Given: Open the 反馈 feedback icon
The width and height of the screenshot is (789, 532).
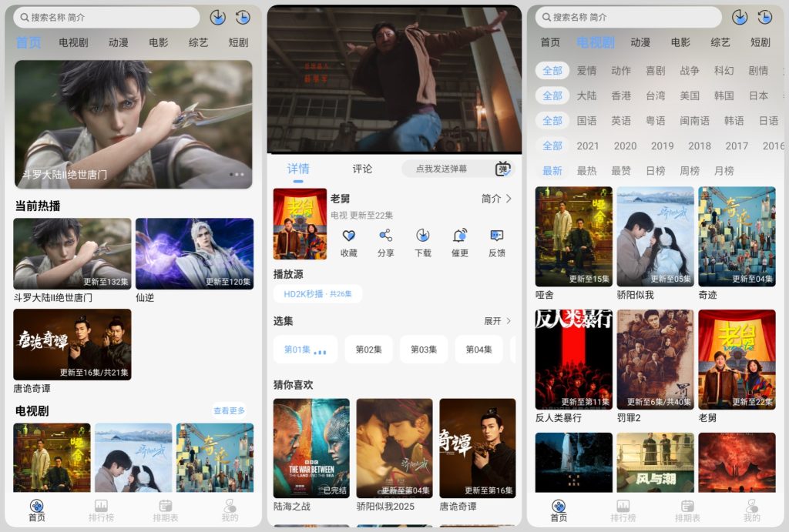Looking at the screenshot, I should (x=497, y=236).
